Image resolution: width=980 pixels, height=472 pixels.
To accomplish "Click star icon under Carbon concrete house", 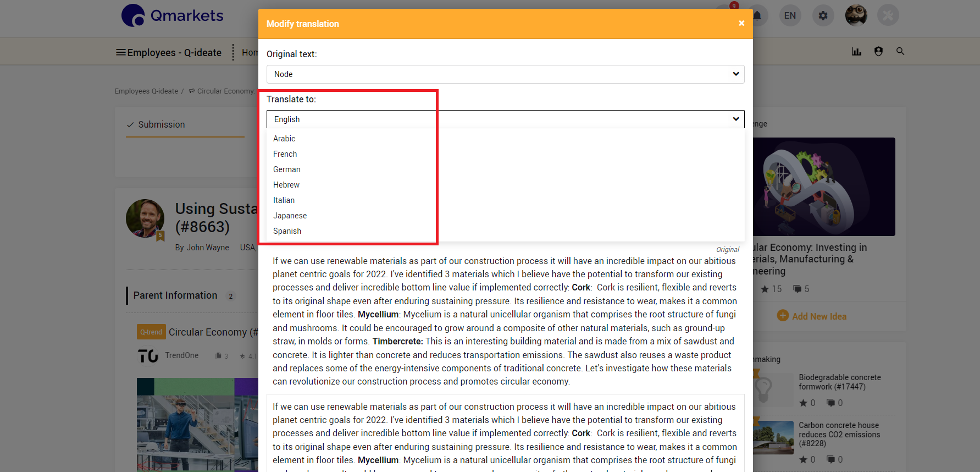I will 804,459.
